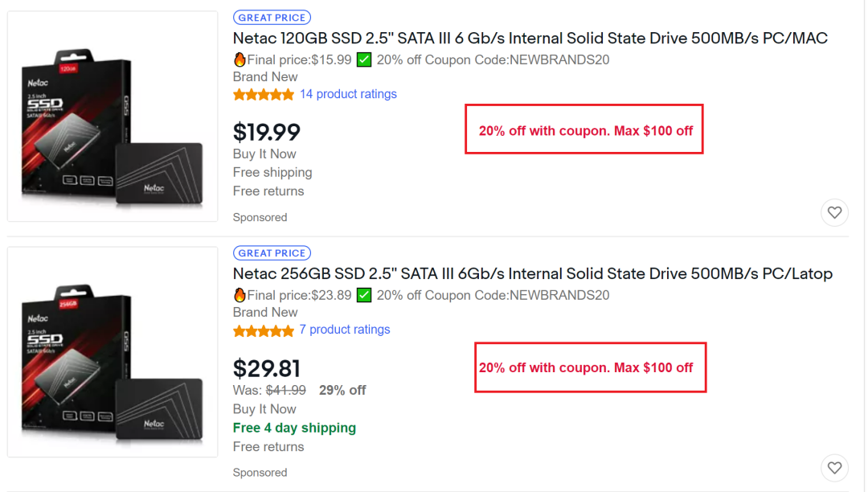Image resolution: width=868 pixels, height=492 pixels.
Task: Click fire icon on 256GB final price
Action: (x=240, y=295)
